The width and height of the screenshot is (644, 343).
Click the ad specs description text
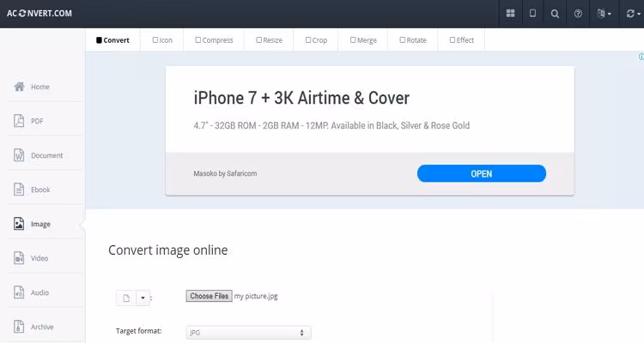(x=331, y=125)
